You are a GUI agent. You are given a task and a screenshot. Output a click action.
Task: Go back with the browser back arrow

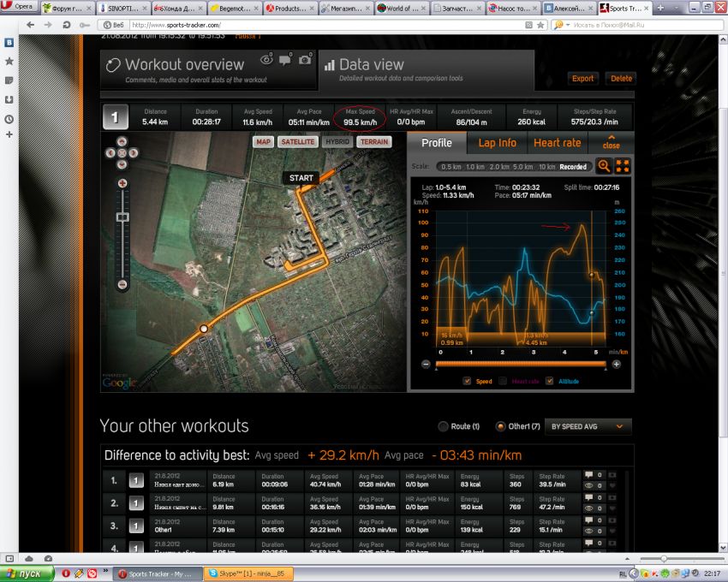point(31,25)
